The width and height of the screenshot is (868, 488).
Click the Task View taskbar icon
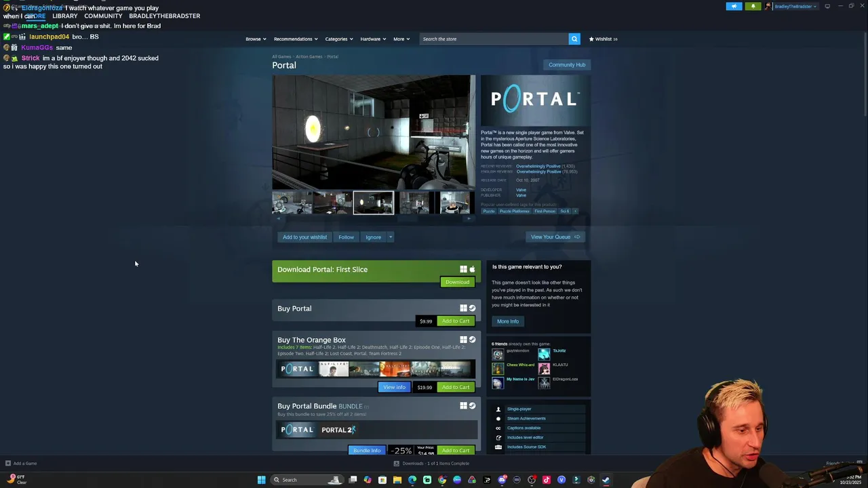(x=353, y=480)
